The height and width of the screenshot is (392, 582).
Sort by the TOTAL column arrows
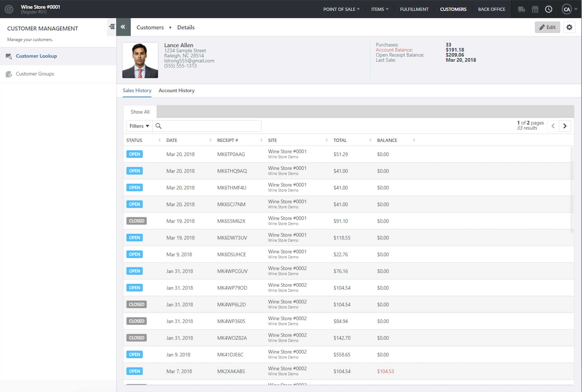pyautogui.click(x=370, y=140)
